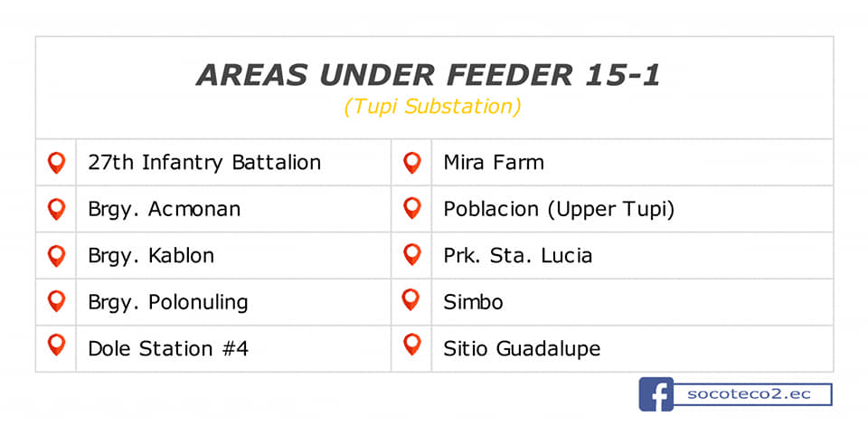Select the Poblacion (Upper Tupi) text
The height and width of the screenshot is (436, 868).
(x=559, y=210)
